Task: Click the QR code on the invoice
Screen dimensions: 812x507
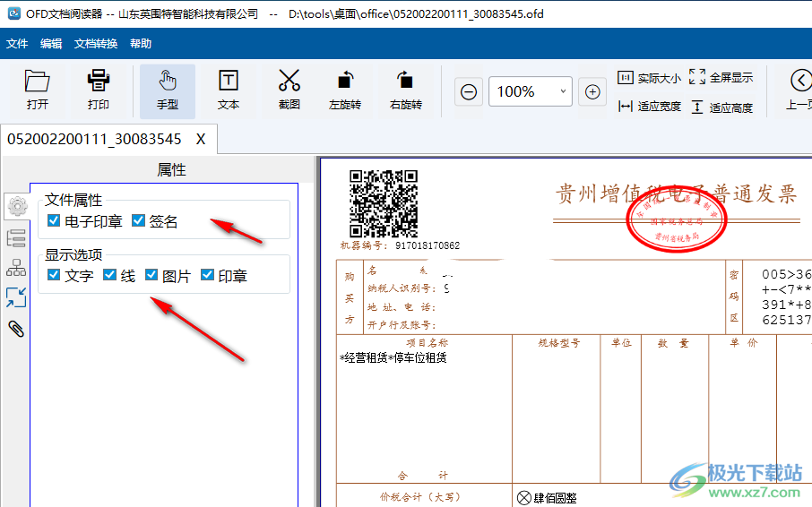Action: click(x=384, y=204)
